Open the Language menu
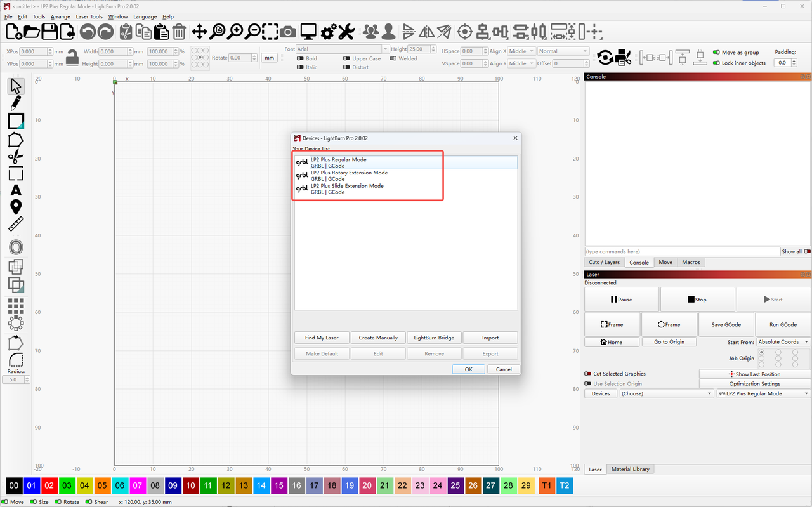812x507 pixels. 145,16
